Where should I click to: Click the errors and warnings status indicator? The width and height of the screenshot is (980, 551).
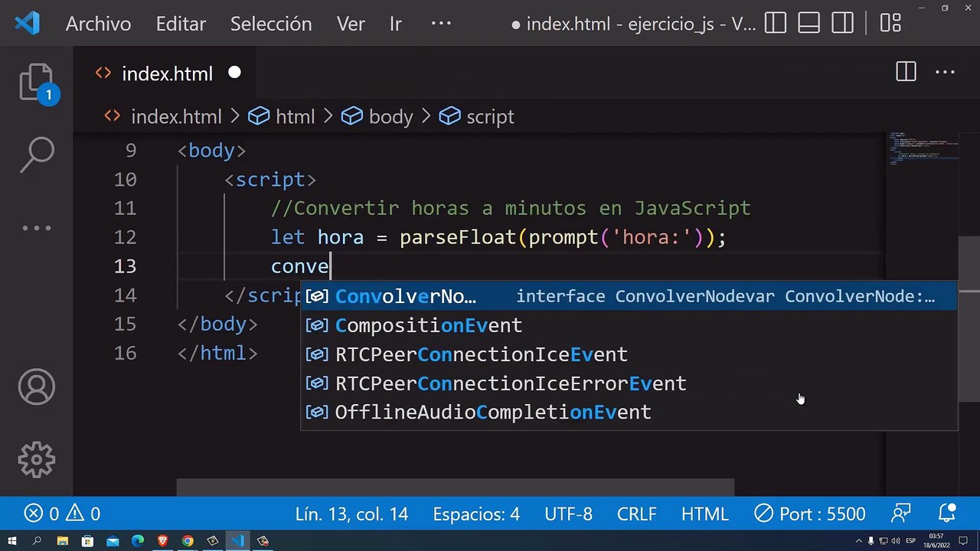[62, 514]
